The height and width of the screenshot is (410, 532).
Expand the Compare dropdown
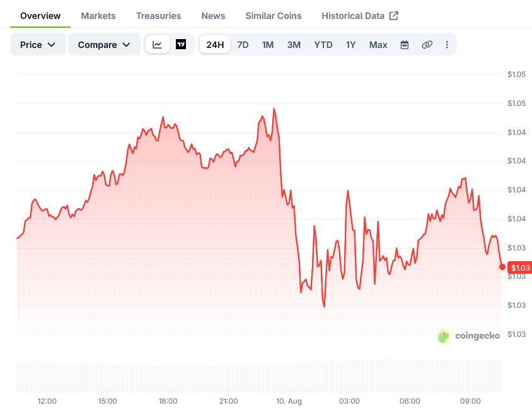(104, 44)
